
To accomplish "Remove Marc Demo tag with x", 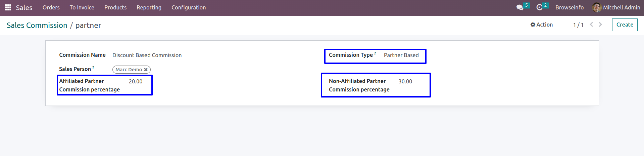I will [146, 70].
